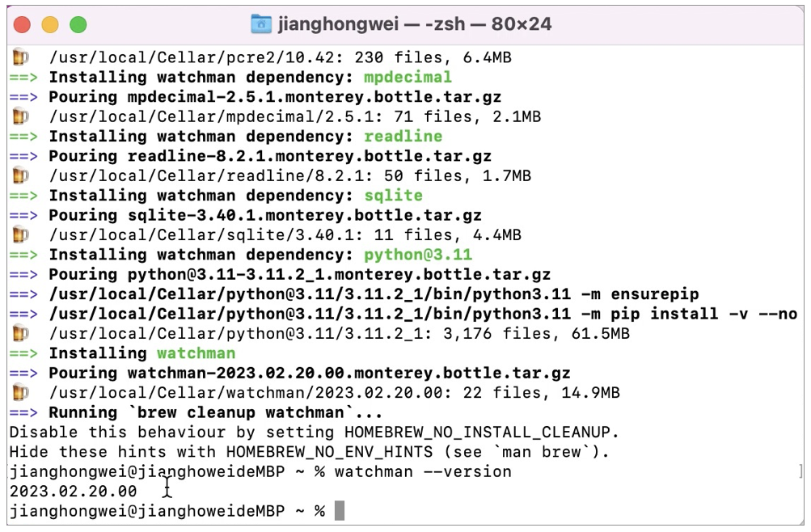811x532 pixels.
Task: Click the beer mug icon on the Cellar/watchman line
Action: click(x=20, y=392)
